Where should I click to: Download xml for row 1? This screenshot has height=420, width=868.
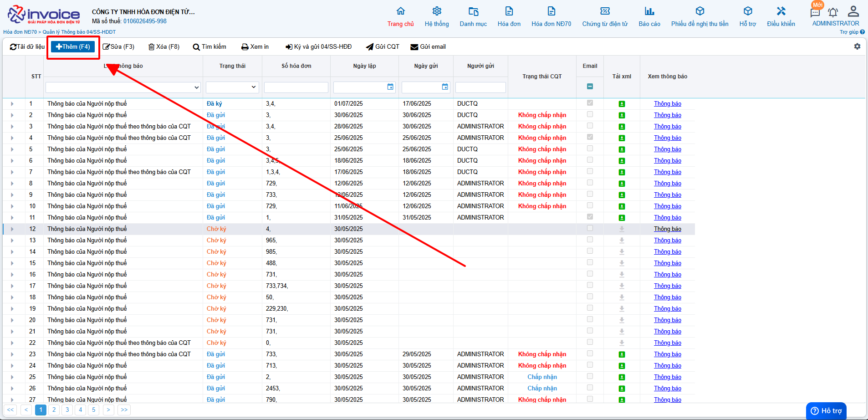(622, 104)
